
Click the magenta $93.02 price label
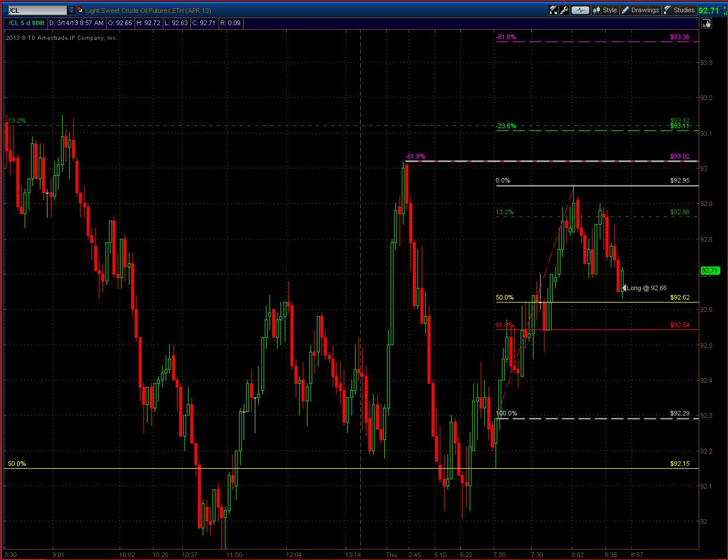point(680,157)
